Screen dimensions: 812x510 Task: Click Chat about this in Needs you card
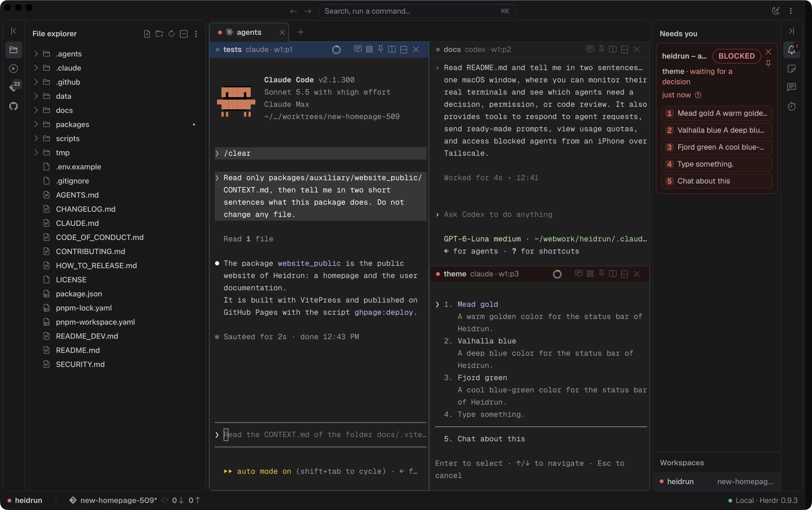716,181
